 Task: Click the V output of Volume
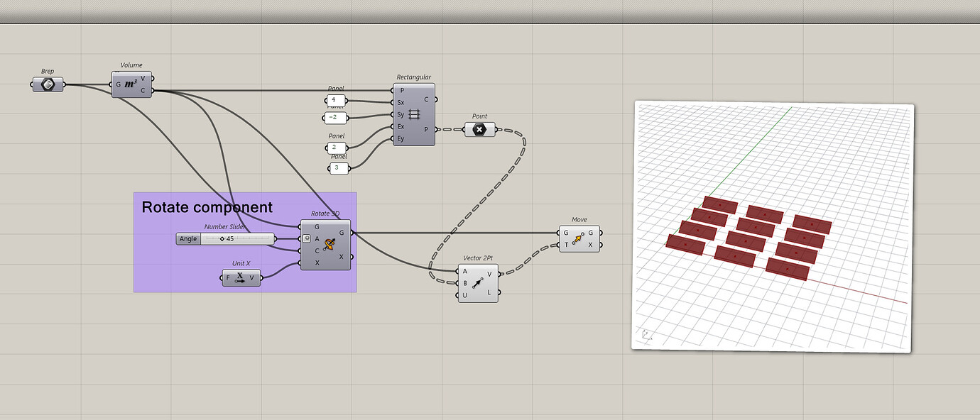[x=143, y=79]
